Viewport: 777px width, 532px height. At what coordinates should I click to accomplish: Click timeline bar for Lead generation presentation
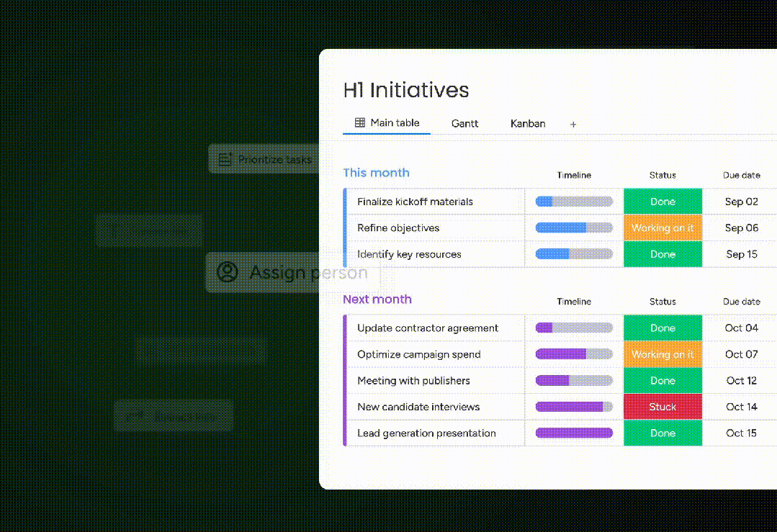coord(574,433)
